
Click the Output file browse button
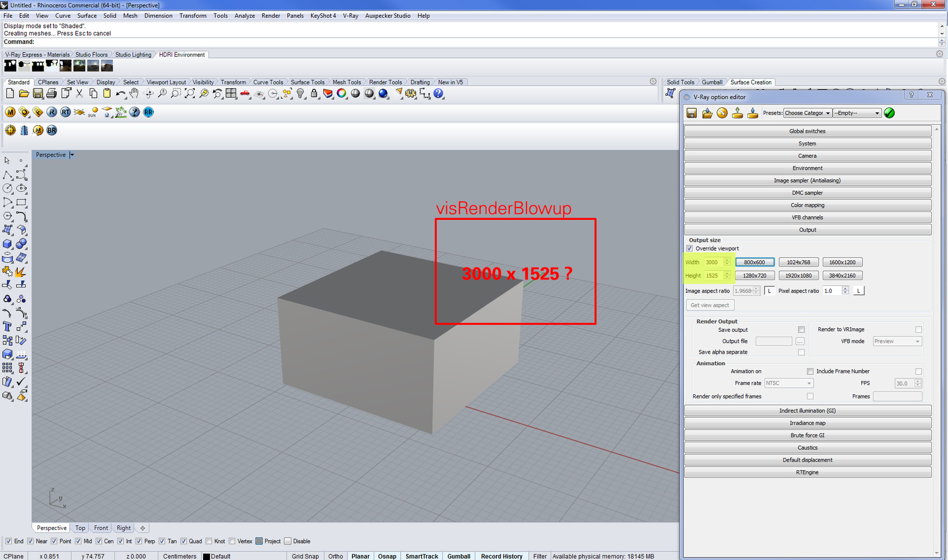tap(800, 341)
